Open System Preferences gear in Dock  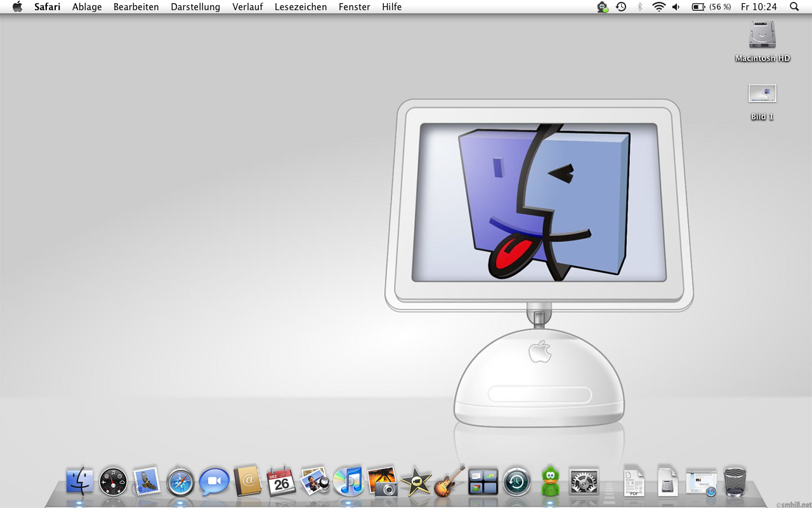584,481
